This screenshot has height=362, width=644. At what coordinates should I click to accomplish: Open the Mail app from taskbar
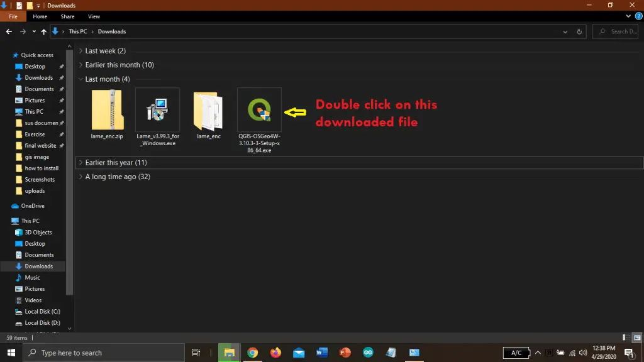point(299,353)
